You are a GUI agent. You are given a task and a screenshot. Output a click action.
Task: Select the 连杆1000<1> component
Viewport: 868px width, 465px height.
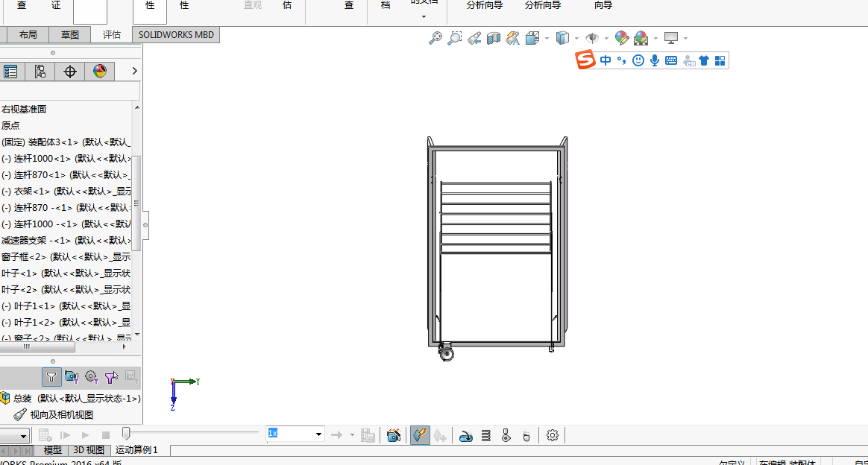[66, 159]
